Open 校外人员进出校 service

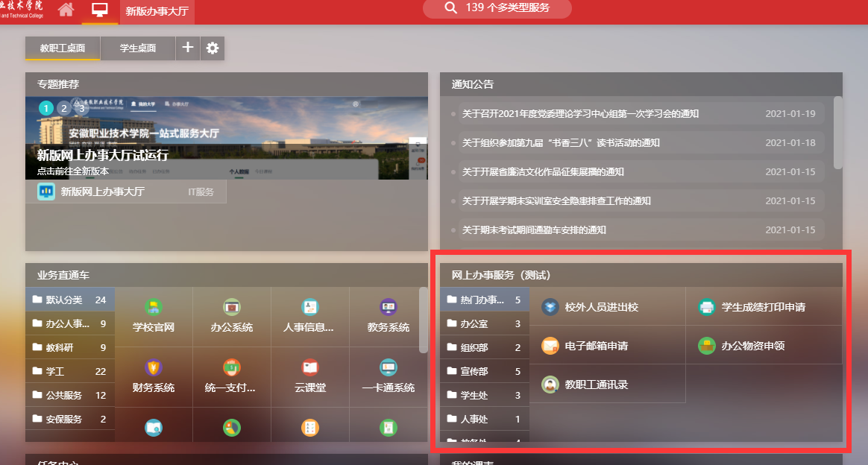[x=607, y=306]
